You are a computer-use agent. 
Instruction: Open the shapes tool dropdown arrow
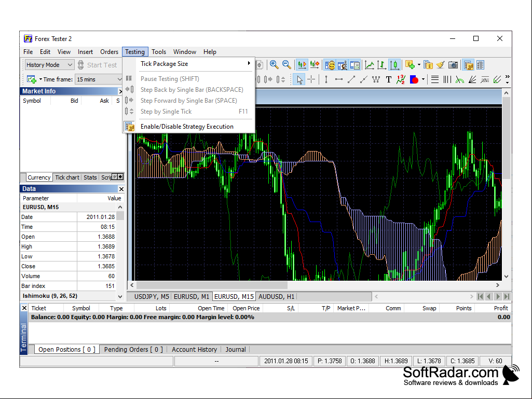click(423, 79)
